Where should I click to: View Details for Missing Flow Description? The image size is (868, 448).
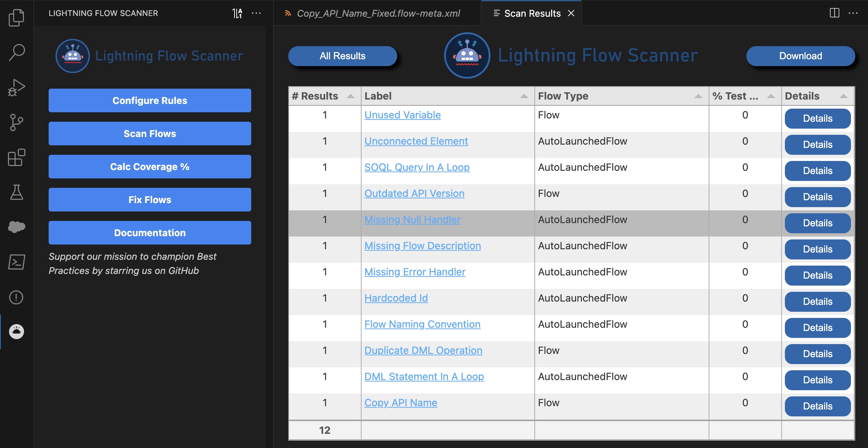818,249
